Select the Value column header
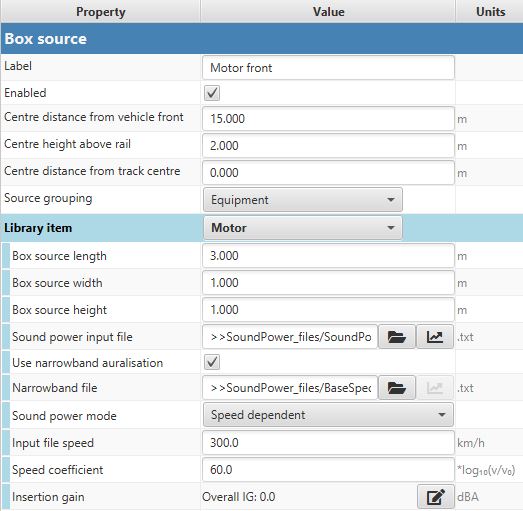523x511 pixels. pyautogui.click(x=328, y=12)
